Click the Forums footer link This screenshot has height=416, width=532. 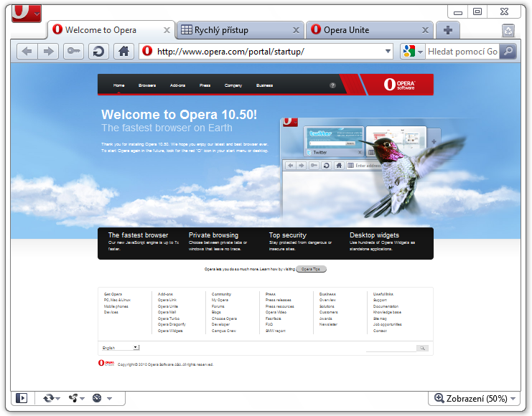click(218, 306)
